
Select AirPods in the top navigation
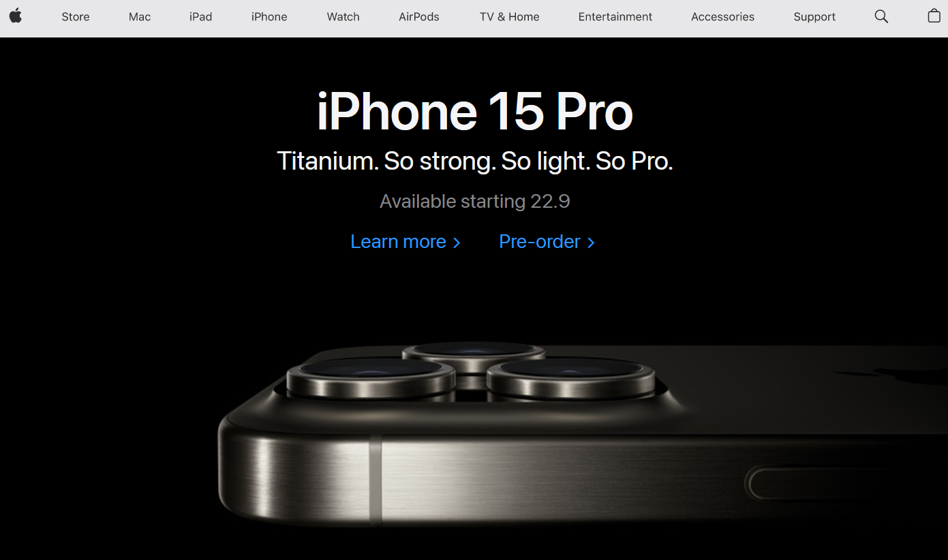pos(419,16)
